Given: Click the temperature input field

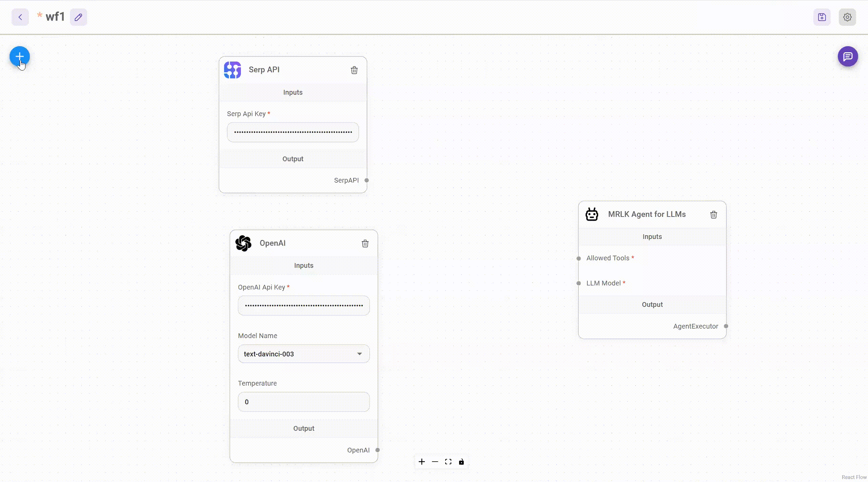Looking at the screenshot, I should pos(304,402).
